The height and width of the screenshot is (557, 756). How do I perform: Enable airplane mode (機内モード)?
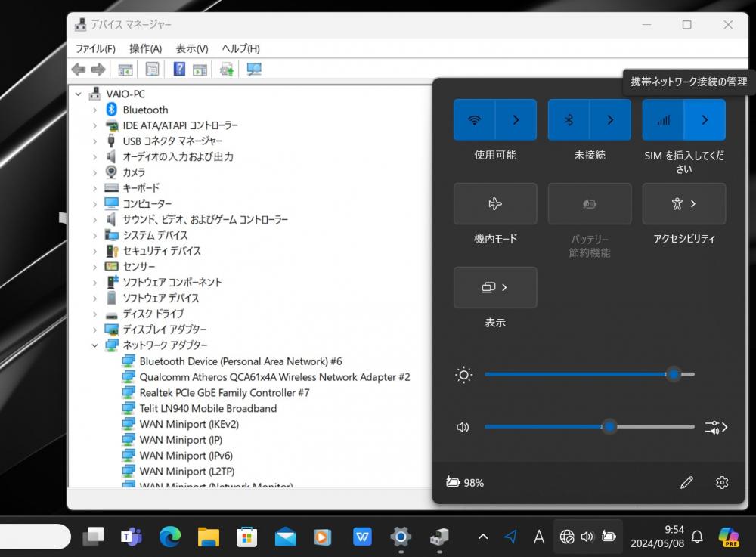pos(495,204)
